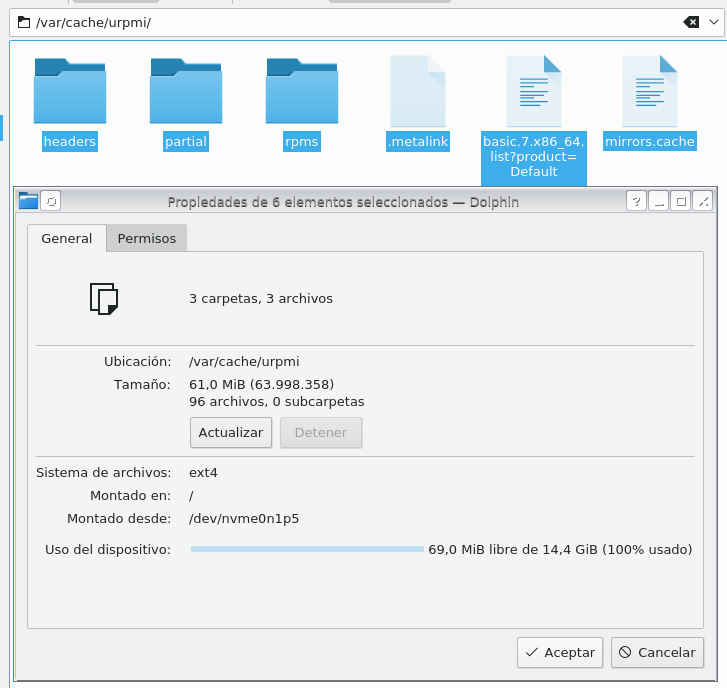Viewport: 727px width, 688px height.
Task: Select the rpms folder icon
Action: coord(302,91)
